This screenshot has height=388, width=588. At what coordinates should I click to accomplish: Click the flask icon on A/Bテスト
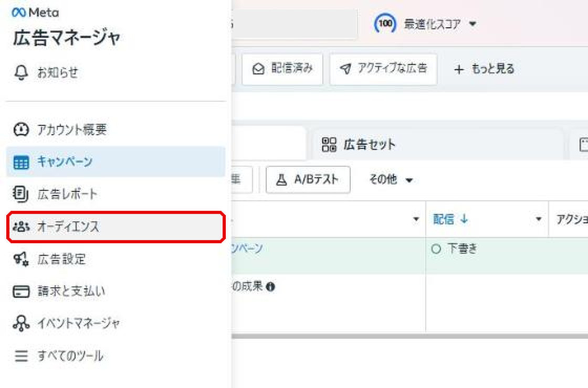[281, 180]
